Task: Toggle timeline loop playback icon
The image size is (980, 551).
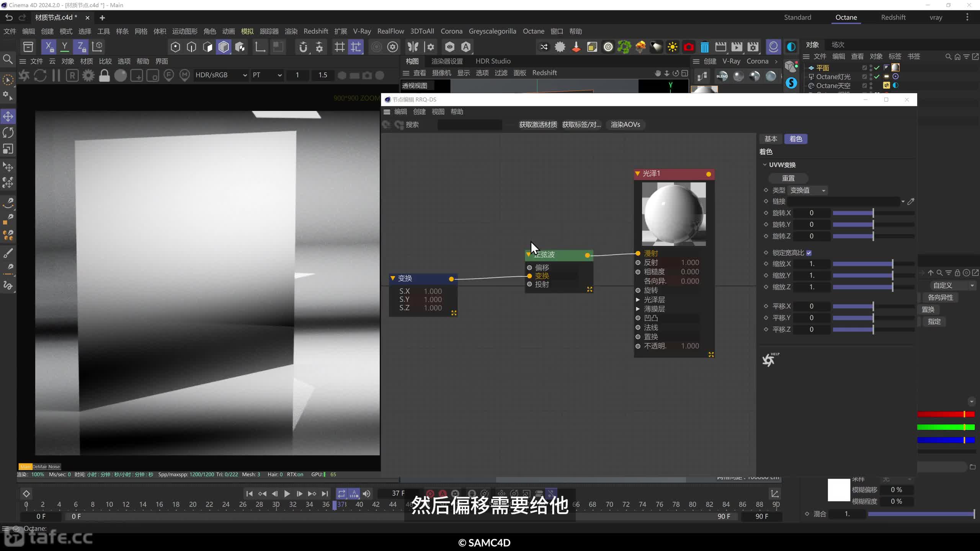Action: [341, 494]
